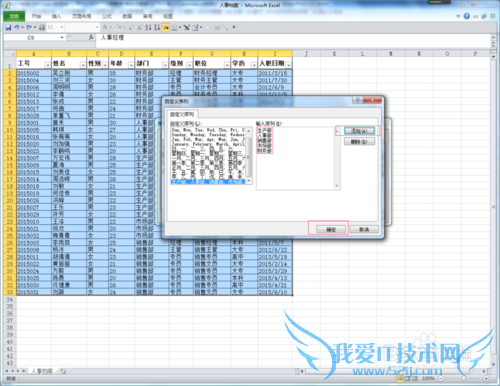Click the edit sheet pencil icon
This screenshot has height=386, width=500.
click(195, 27)
